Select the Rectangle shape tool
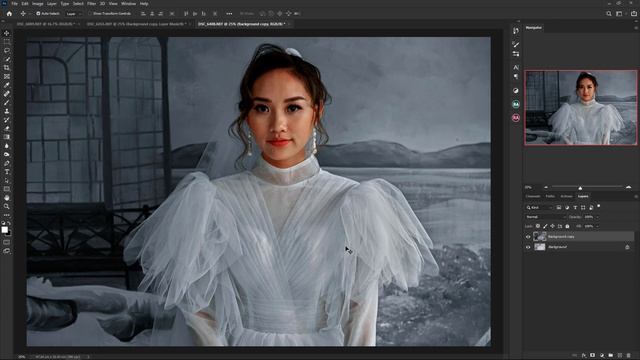Image resolution: width=640 pixels, height=360 pixels. (x=7, y=189)
